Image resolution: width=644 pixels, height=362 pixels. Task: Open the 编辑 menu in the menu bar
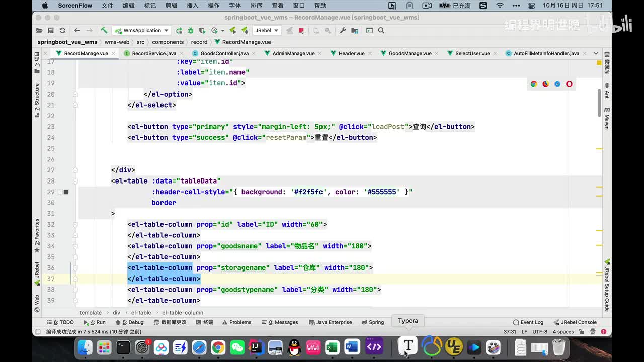pyautogui.click(x=128, y=6)
